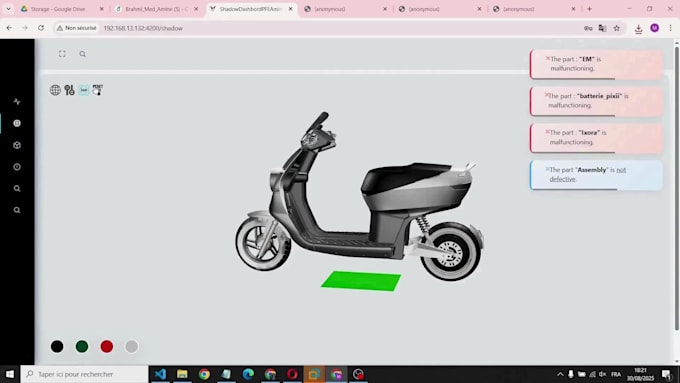Open the Chrome three-dot menu
Screen dimensions: 680x383
670,28
